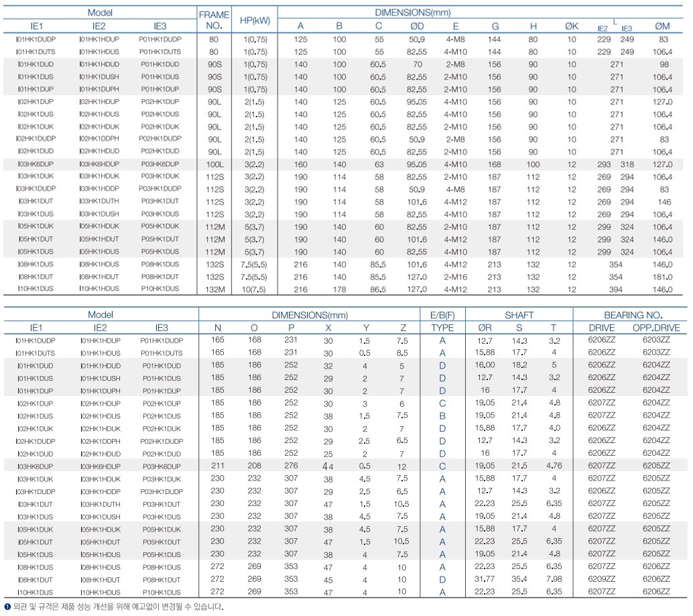
Task: Select the Korean footnote about specification changes
Action: [x=119, y=607]
